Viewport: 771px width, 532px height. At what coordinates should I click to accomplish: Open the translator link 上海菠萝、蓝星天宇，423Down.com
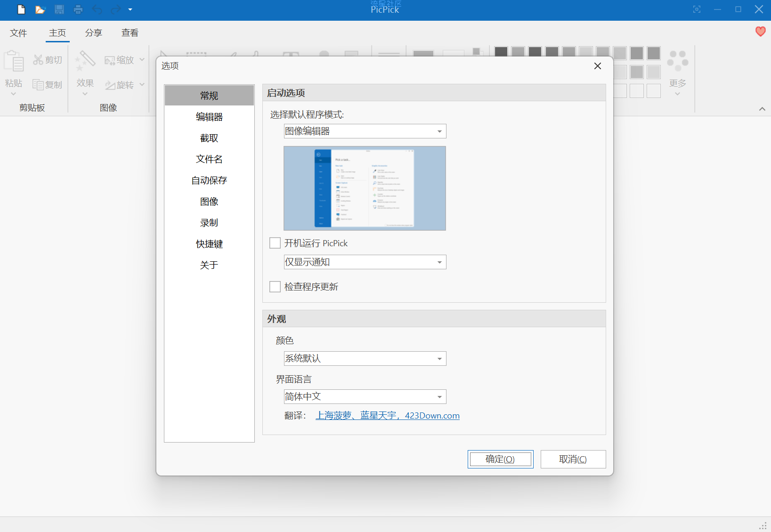388,416
